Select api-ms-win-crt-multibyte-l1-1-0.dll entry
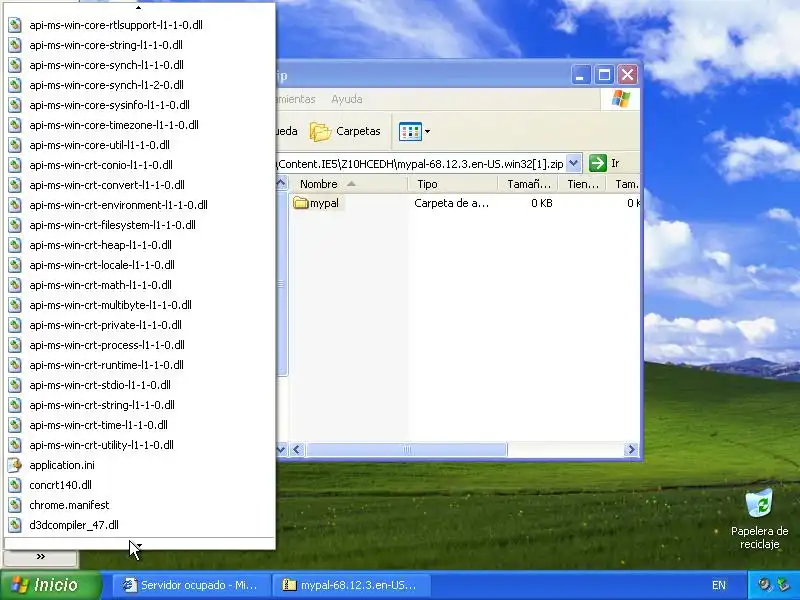800x600 pixels. 110,305
